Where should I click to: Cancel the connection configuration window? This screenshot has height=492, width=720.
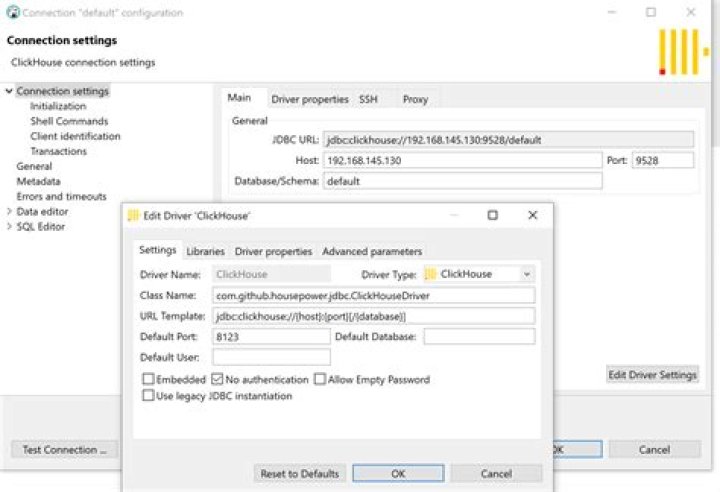coord(654,449)
